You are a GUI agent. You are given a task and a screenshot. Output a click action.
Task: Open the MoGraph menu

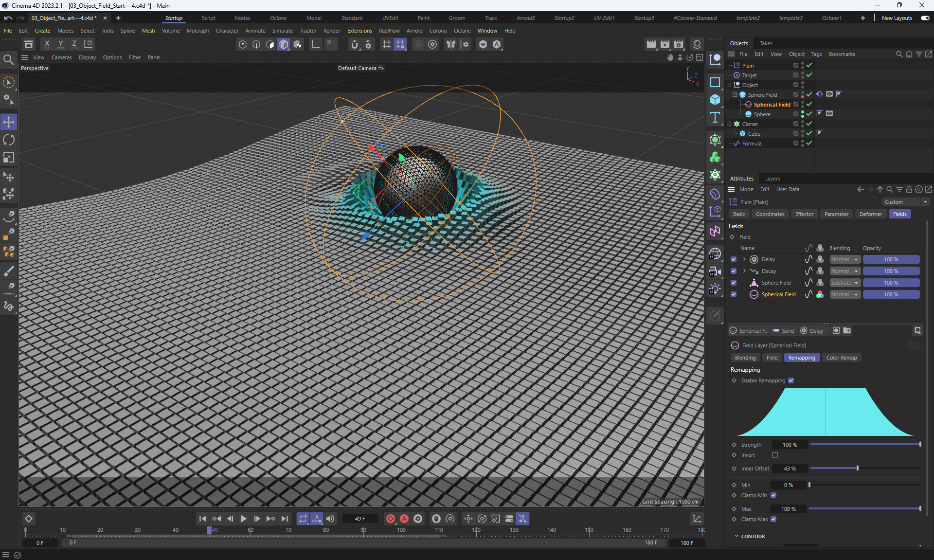(198, 31)
